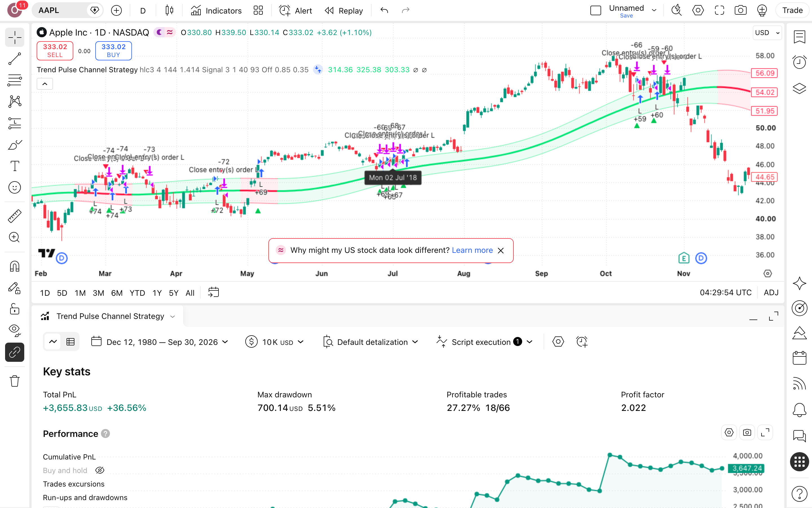Open candlestick chart type selector
The width and height of the screenshot is (812, 508).
[169, 10]
